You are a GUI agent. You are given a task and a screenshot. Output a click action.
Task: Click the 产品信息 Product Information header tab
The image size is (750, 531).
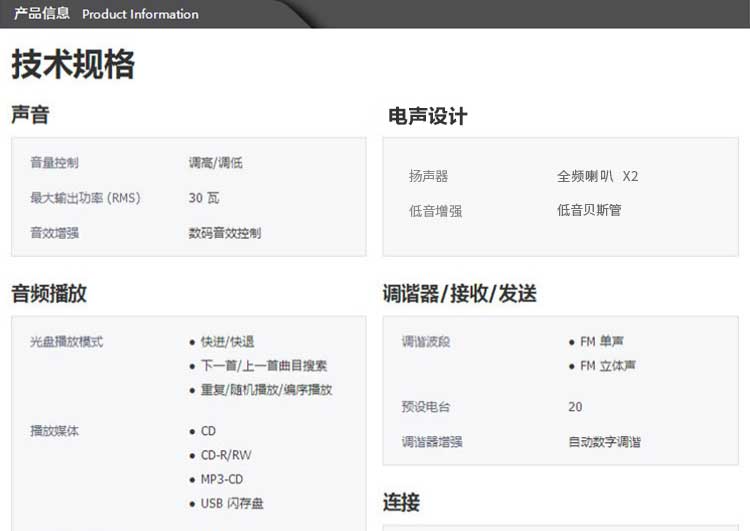[105, 14]
